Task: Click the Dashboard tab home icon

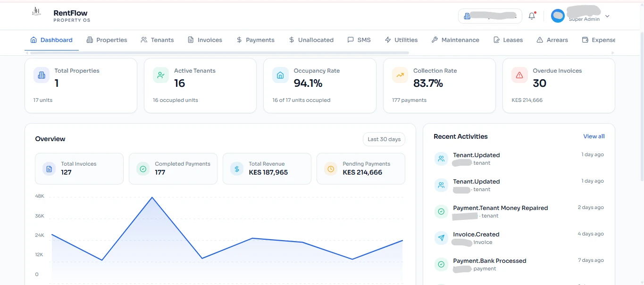Action: tap(33, 40)
